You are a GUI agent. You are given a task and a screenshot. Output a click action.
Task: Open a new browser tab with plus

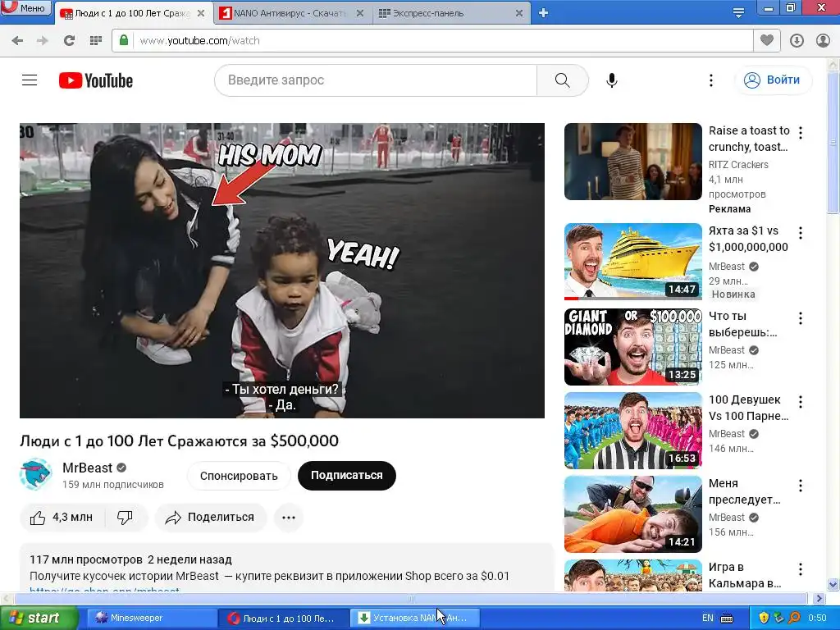(543, 13)
